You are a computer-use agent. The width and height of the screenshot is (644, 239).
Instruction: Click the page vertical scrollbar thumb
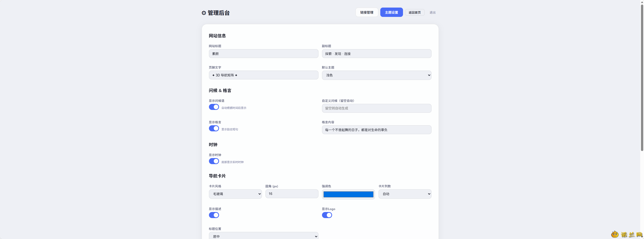coord(642,78)
